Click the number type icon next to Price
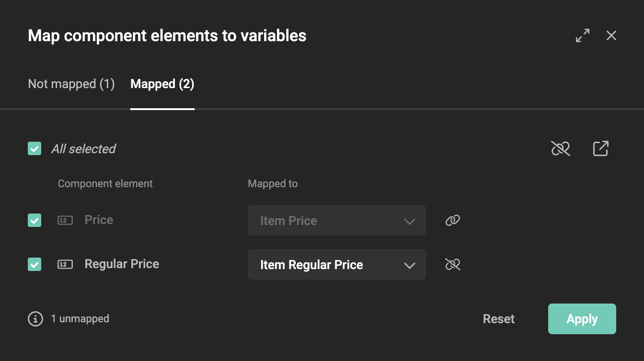 click(x=65, y=220)
